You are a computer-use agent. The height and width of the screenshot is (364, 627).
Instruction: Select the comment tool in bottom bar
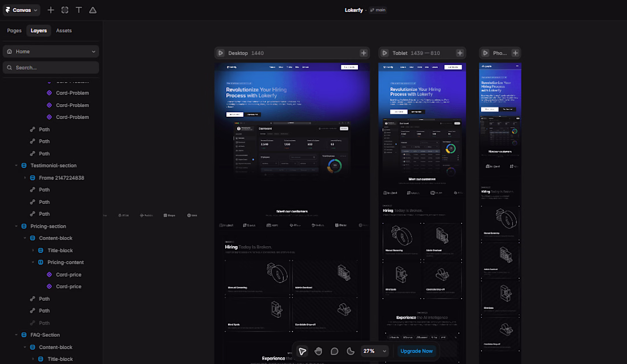point(334,351)
